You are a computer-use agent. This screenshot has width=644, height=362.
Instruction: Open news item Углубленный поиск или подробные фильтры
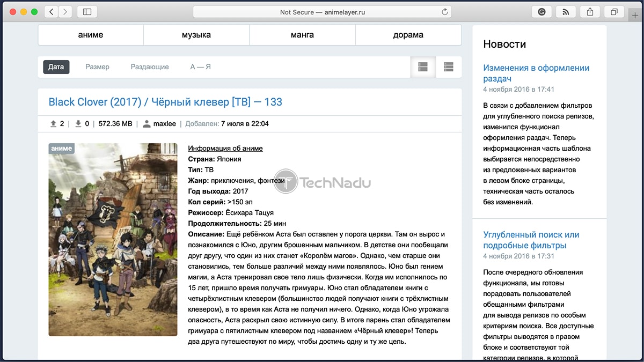[x=531, y=240]
